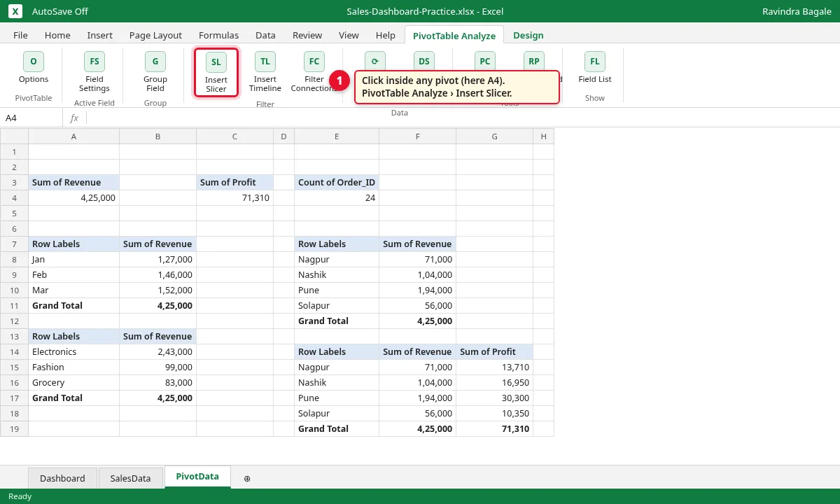The width and height of the screenshot is (840, 504).
Task: Select column A header
Action: tap(74, 136)
